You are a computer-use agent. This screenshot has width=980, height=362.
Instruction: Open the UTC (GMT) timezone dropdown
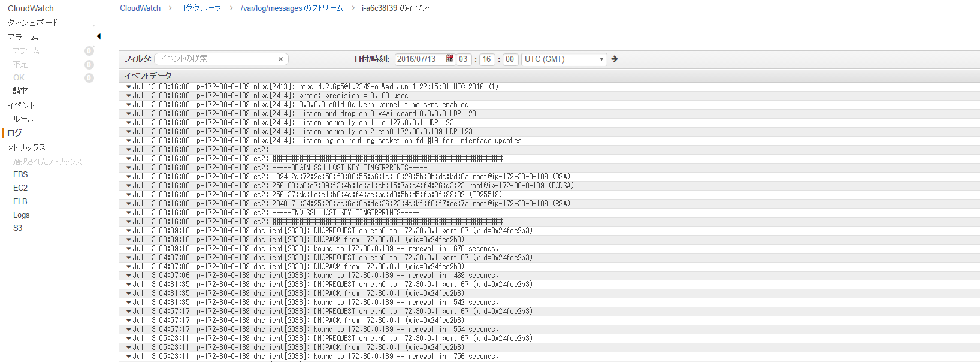(564, 59)
